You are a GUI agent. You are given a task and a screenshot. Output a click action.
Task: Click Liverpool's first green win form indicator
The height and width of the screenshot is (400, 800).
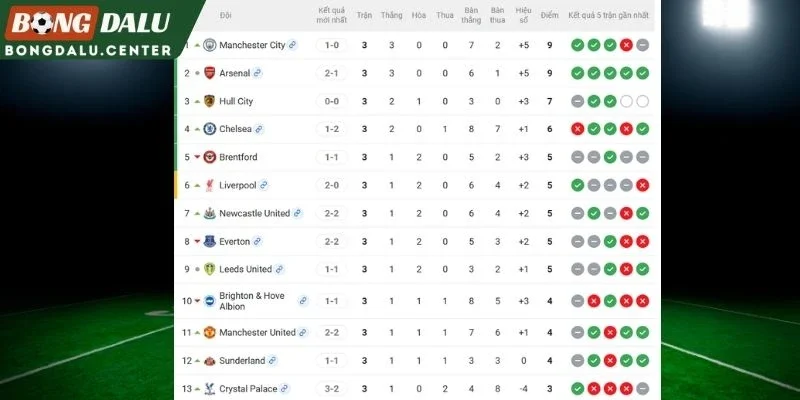point(578,185)
